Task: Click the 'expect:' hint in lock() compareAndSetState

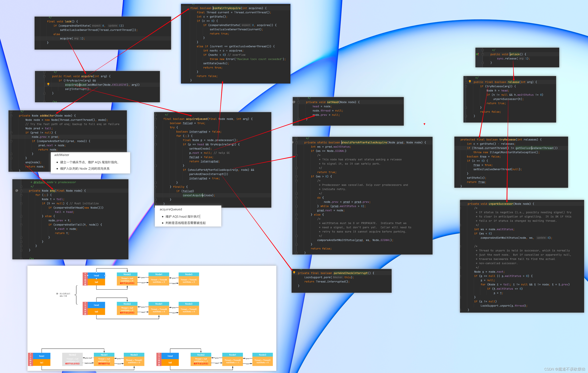Action: (96, 26)
